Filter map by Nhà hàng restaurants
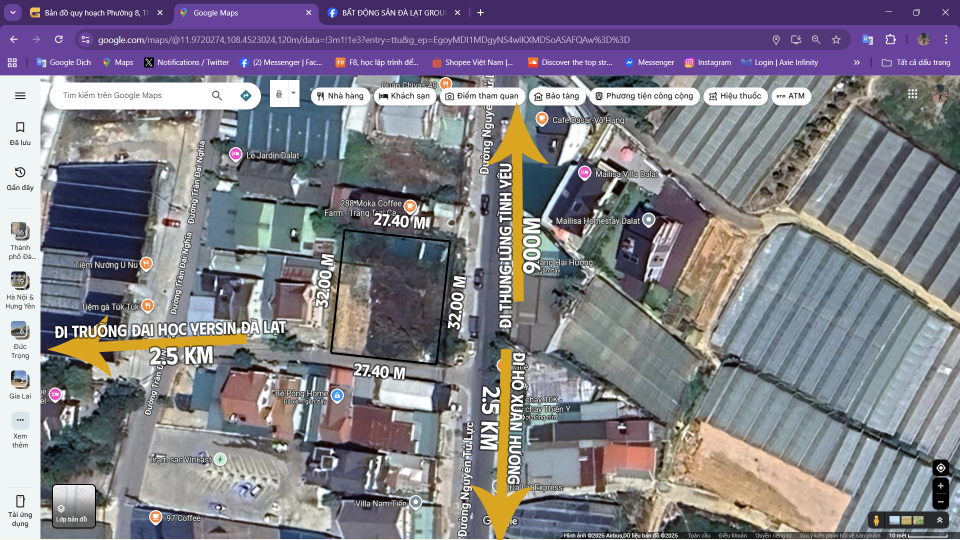Screen dimensions: 960x540 340,96
